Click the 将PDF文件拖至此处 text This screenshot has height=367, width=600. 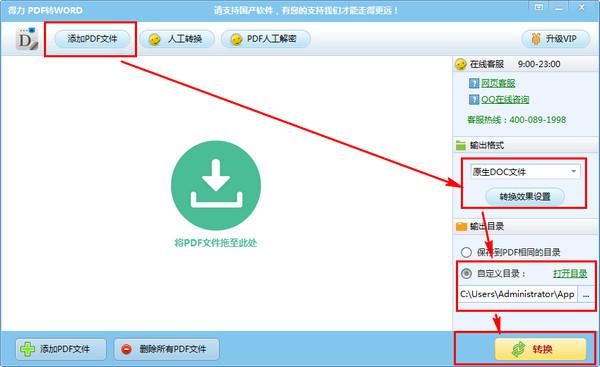click(216, 243)
